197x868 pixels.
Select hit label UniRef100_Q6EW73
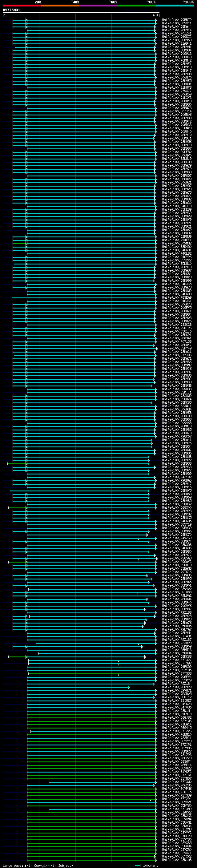click(x=177, y=108)
